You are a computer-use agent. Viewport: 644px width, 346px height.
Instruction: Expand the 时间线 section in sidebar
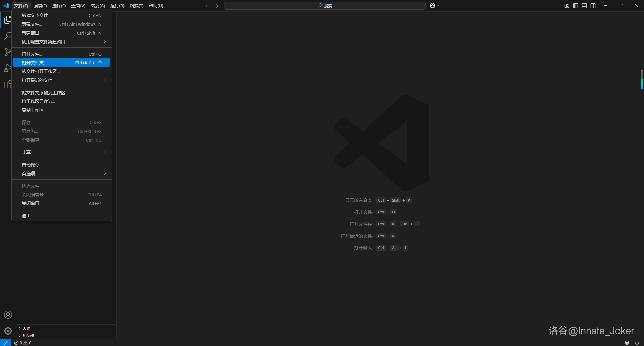[x=28, y=336]
